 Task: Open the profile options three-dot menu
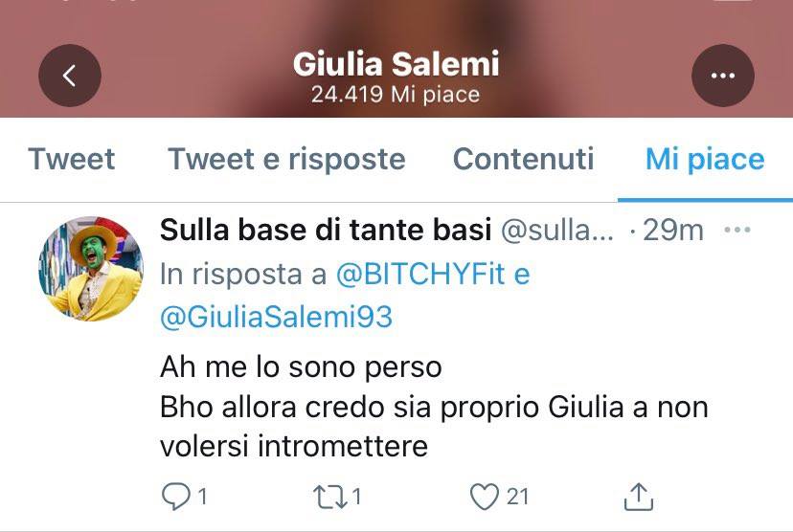(x=723, y=76)
